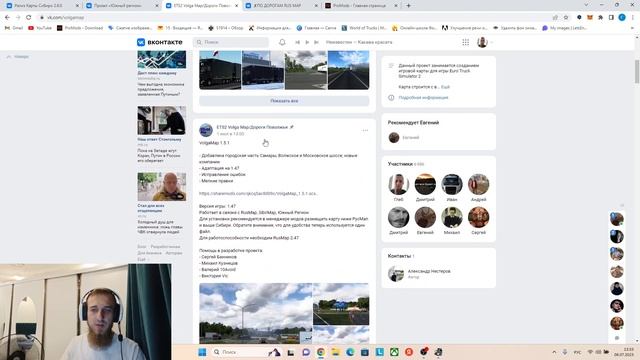The image size is (640, 360).
Task: Skip to next track in VK player
Action: pos(316,42)
